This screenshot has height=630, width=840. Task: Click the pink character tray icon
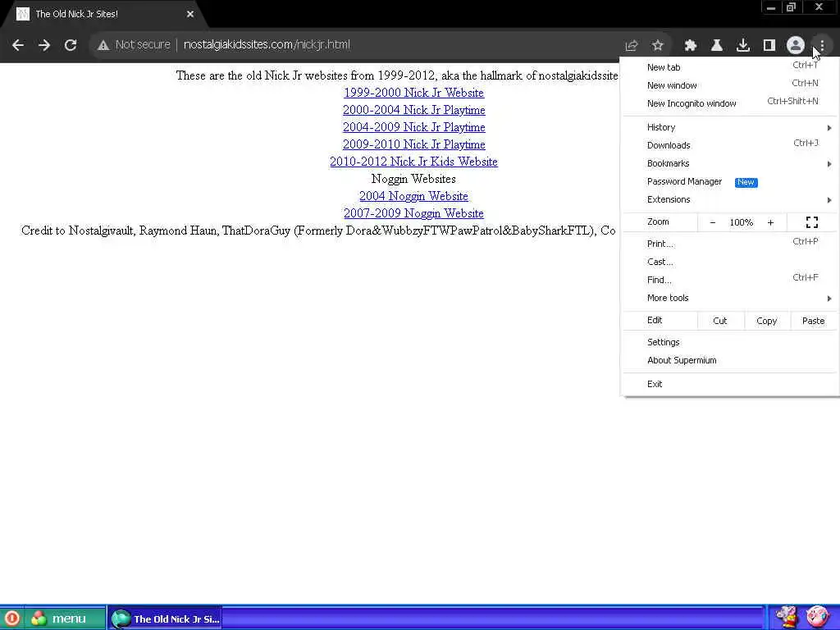817,618
